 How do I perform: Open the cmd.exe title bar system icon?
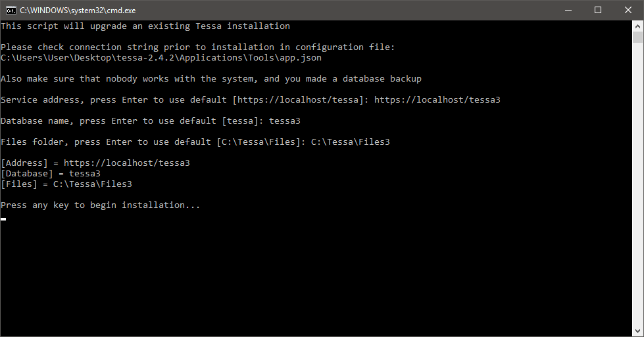[x=11, y=11]
